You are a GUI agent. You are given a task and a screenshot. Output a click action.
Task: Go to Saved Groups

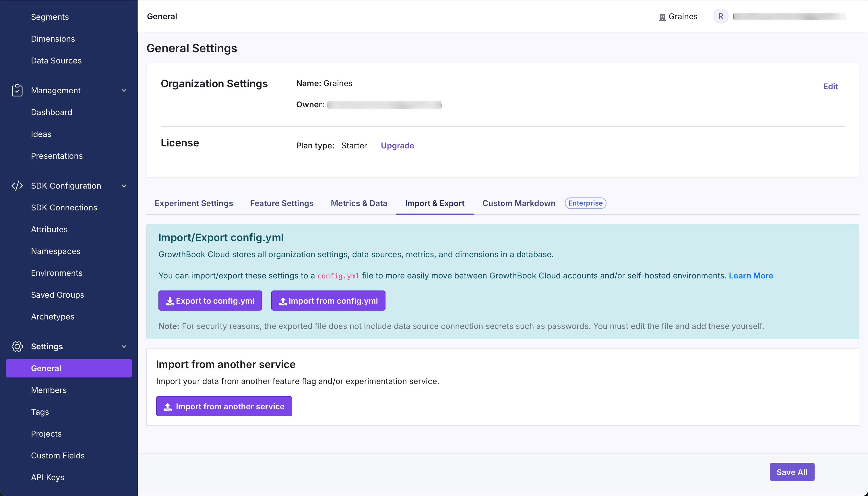pyautogui.click(x=58, y=295)
